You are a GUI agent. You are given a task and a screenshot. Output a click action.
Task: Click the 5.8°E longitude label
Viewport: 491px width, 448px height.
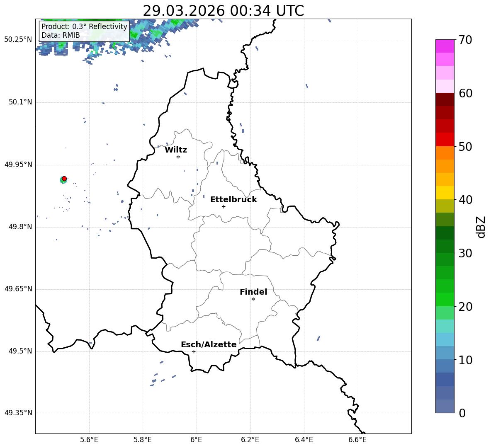pyautogui.click(x=143, y=440)
